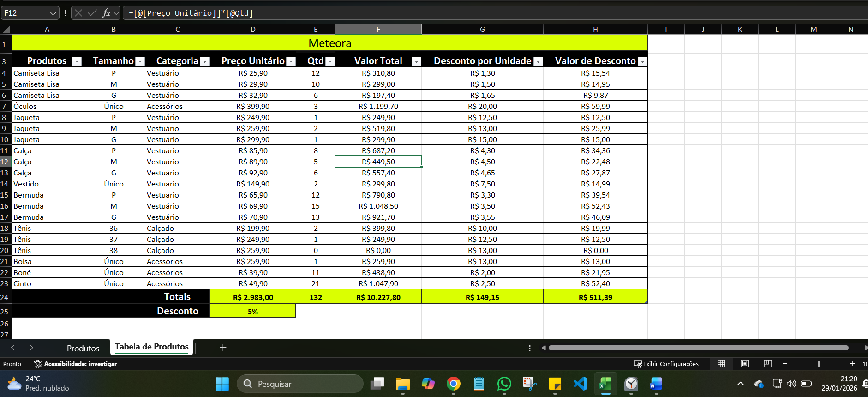
Task: Expand the formula bar function dropdown chevron
Action: (116, 13)
